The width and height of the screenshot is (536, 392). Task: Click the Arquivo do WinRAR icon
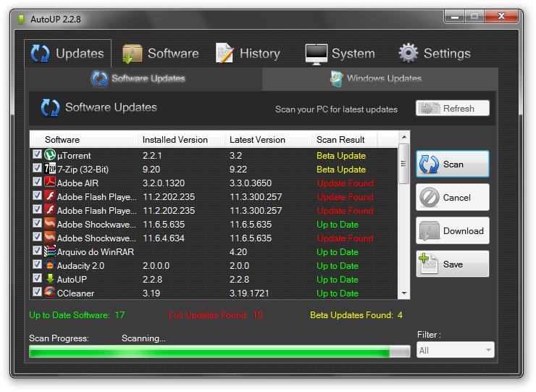(50, 251)
